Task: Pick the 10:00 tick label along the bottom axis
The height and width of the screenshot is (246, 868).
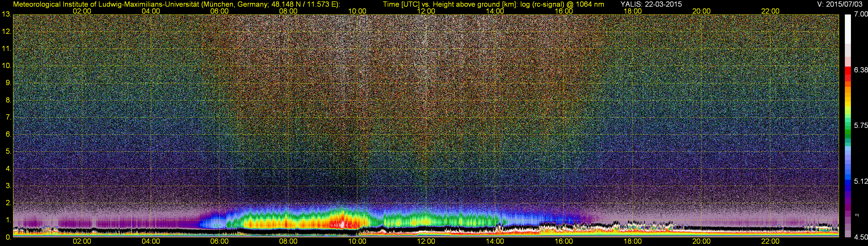Action: tap(357, 242)
